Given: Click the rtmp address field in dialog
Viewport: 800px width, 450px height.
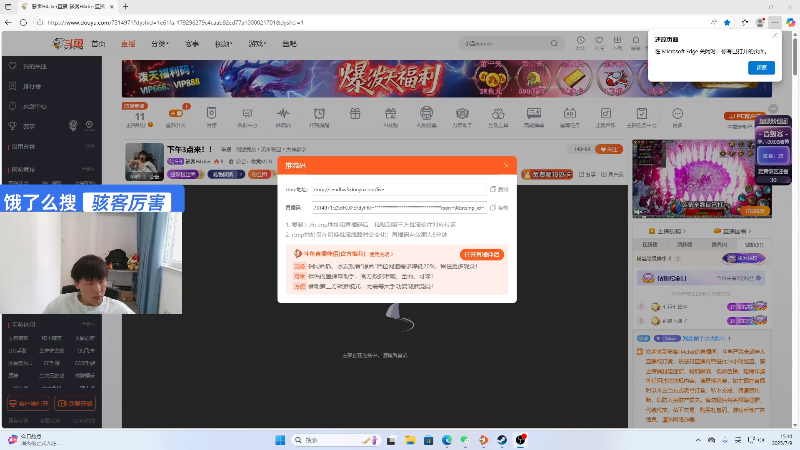Looking at the screenshot, I should point(399,189).
